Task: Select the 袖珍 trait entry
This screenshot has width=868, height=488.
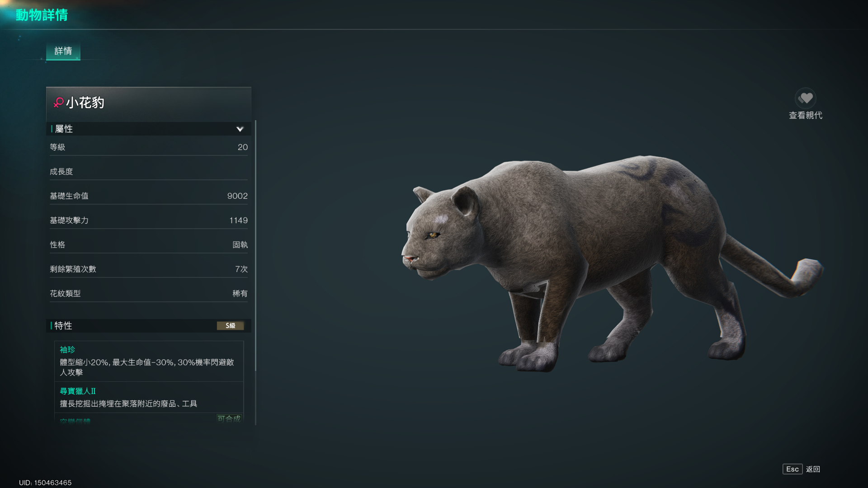Action: pos(149,361)
